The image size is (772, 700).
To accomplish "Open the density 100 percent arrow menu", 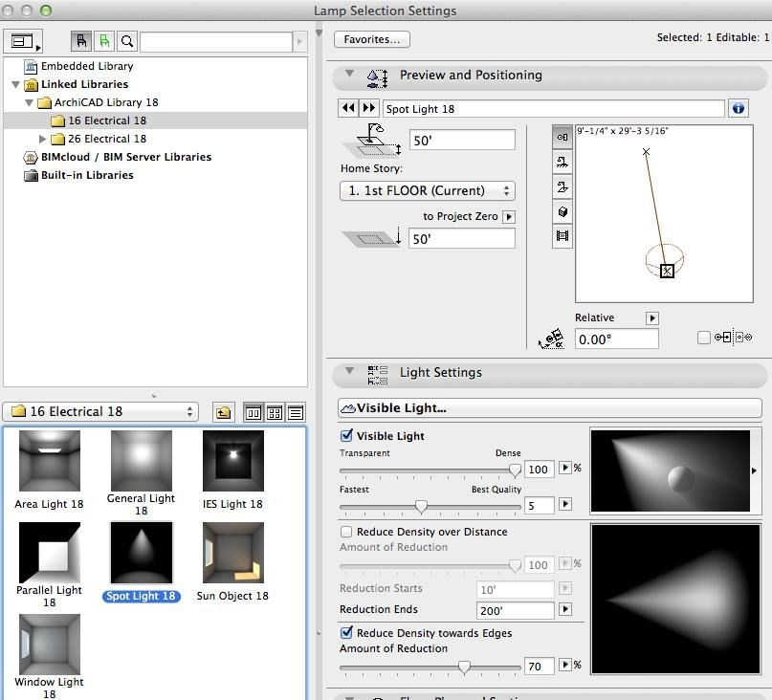I will [565, 468].
